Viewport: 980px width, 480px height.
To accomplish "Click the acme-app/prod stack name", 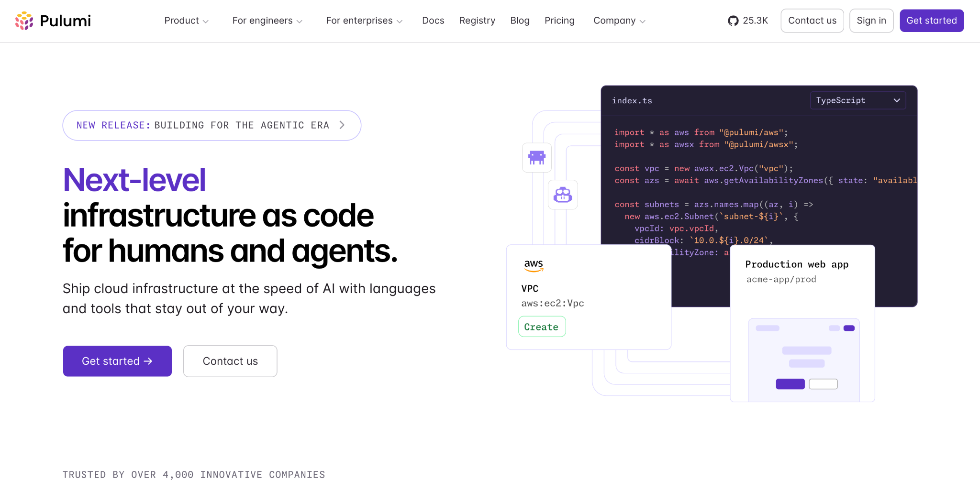I will pyautogui.click(x=781, y=279).
